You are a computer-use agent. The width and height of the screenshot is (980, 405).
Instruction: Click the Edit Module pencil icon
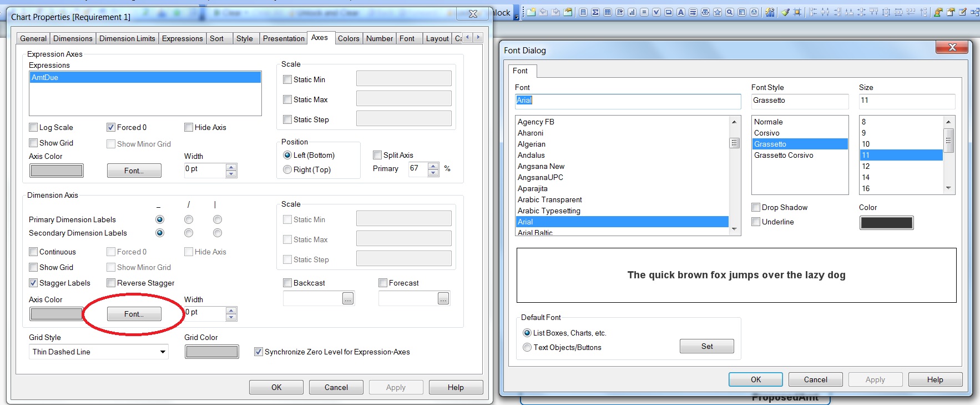click(x=963, y=12)
